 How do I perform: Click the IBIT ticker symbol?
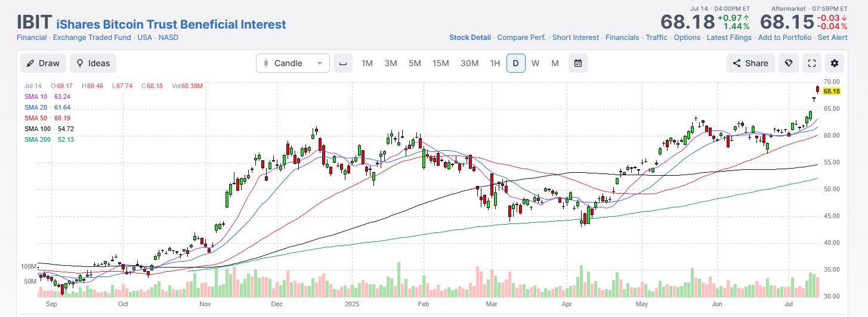pos(34,21)
